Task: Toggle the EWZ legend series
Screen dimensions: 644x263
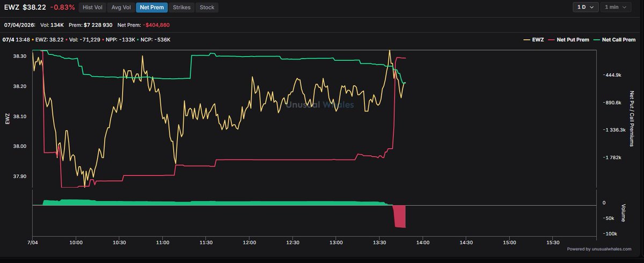Action: point(532,40)
